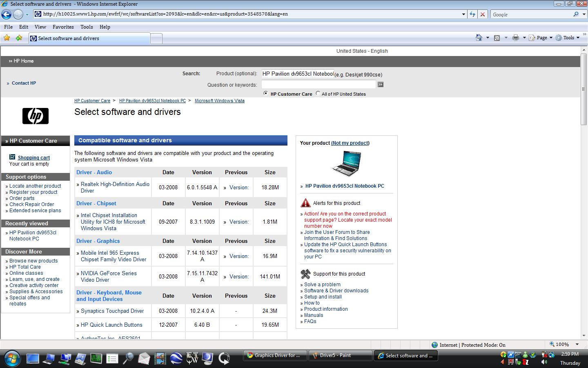Open the mail envelope quick launch icon
Screen dimensions: 588x368
[x=144, y=359]
